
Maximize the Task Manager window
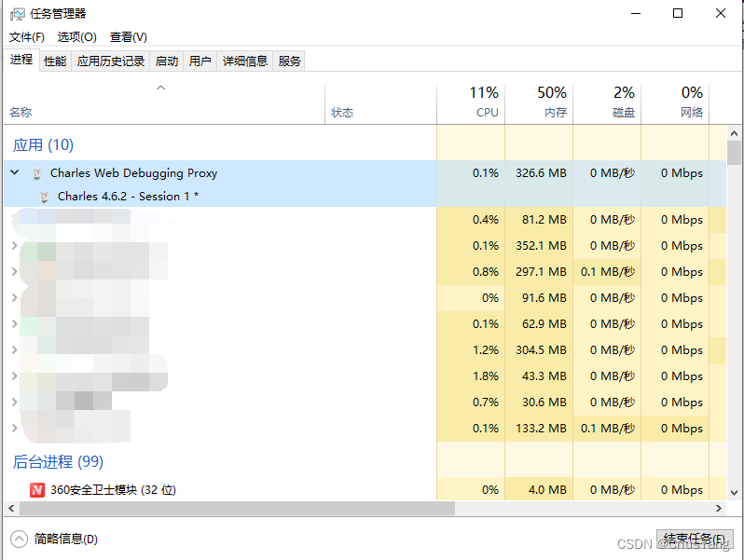coord(678,13)
